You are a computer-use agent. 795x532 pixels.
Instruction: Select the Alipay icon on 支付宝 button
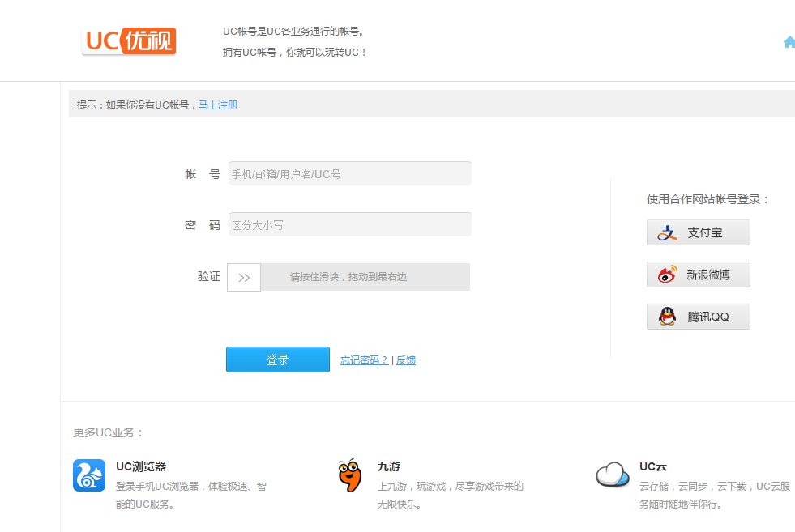[666, 232]
